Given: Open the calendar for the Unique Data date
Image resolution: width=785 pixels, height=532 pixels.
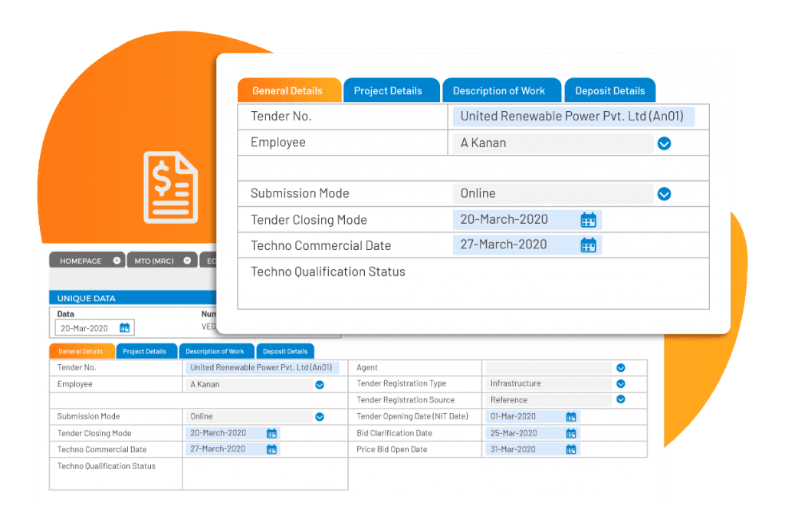Looking at the screenshot, I should [x=125, y=327].
